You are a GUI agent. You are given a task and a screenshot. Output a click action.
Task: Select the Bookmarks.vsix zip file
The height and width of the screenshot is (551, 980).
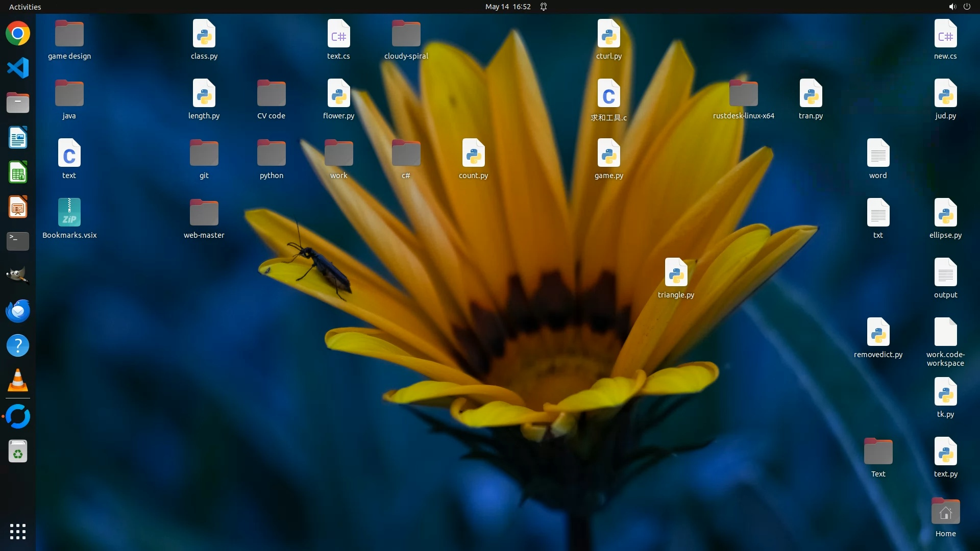(x=69, y=213)
